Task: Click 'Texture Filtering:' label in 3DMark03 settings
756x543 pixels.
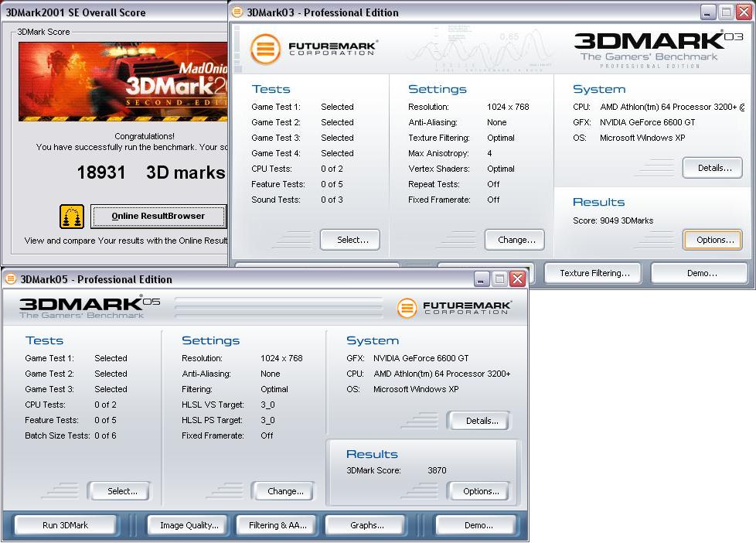Action: (439, 138)
